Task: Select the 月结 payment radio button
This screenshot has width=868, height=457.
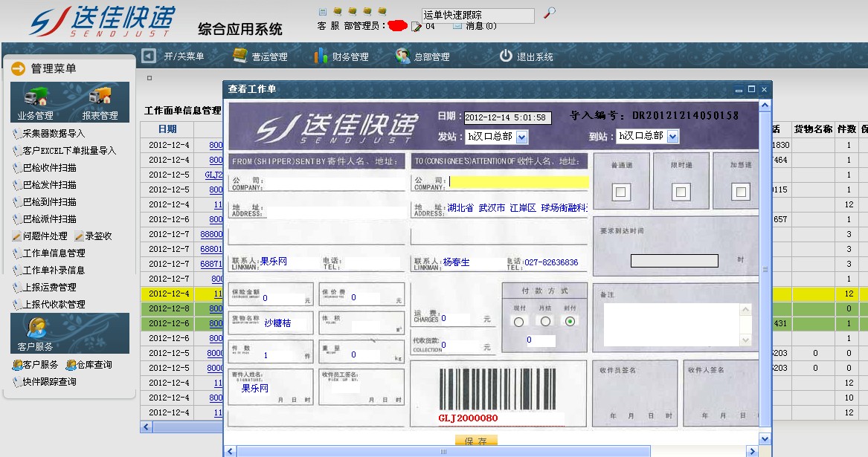Action: 545,321
